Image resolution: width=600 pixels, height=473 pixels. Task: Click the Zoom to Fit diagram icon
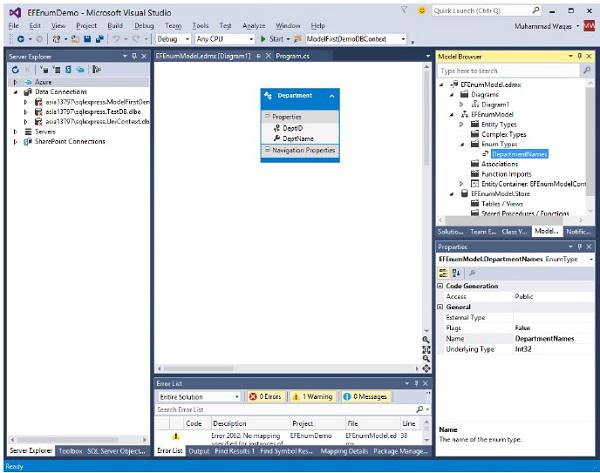click(426, 349)
